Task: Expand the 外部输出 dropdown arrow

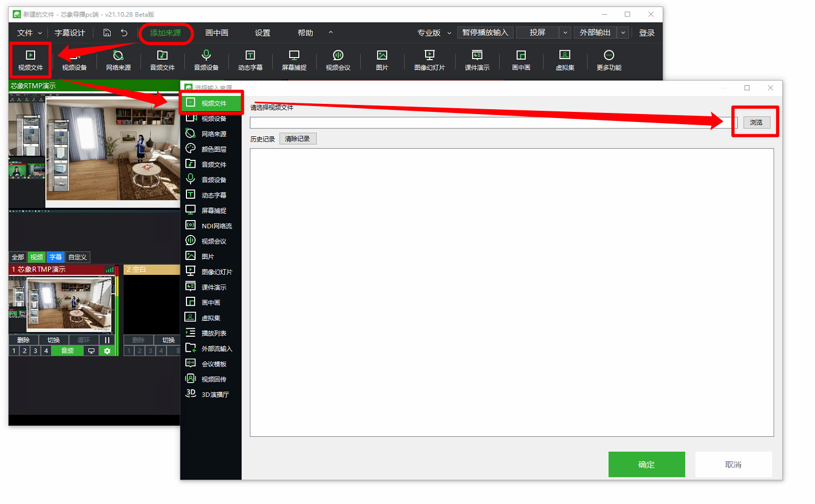Action: [623, 32]
